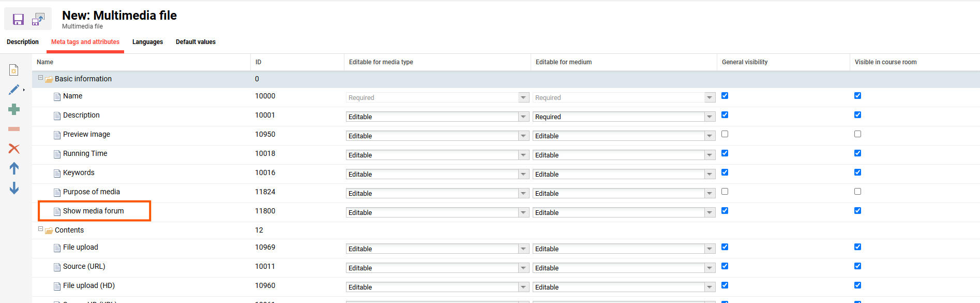Collapse the Basic information folder

[40, 78]
